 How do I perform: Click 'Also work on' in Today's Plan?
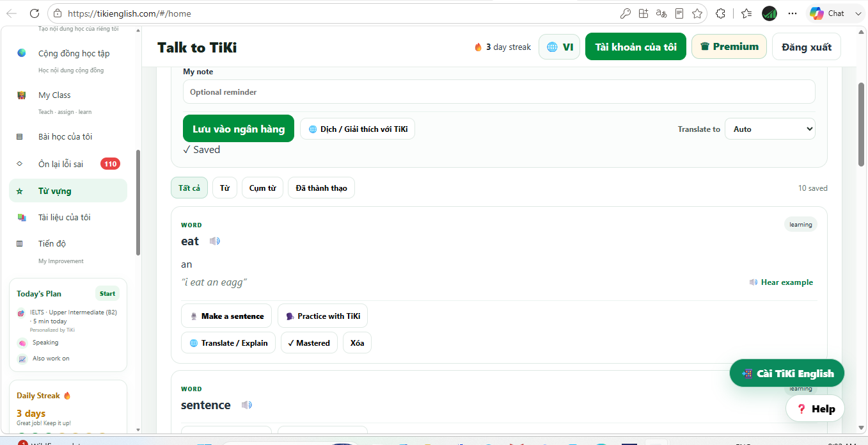pos(51,359)
